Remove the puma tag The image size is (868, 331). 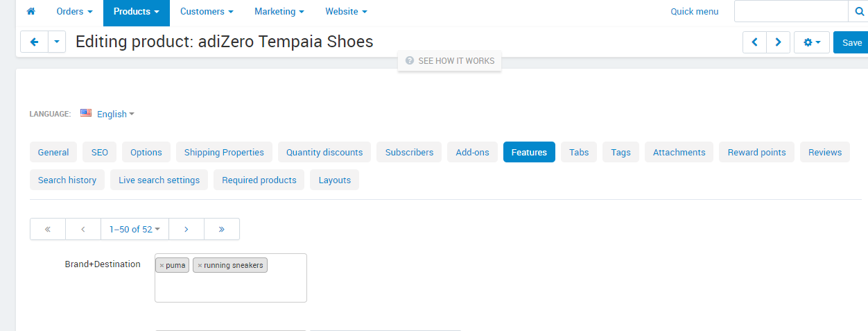162,265
